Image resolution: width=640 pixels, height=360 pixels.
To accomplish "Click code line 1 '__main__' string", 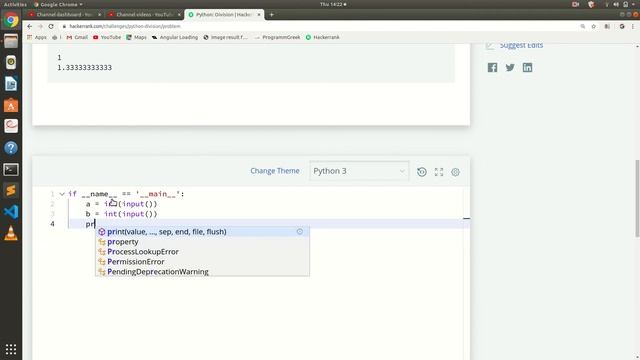I will point(158,194).
